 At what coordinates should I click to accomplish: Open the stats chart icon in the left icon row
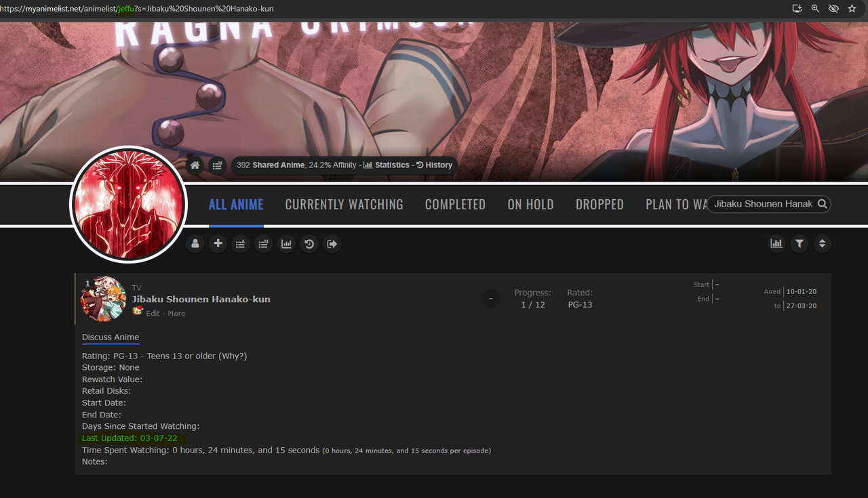pyautogui.click(x=286, y=244)
